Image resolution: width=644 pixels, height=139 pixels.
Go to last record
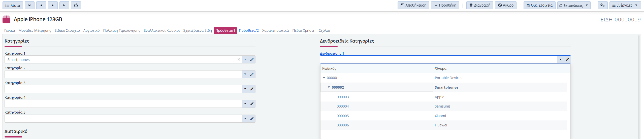[x=64, y=5]
